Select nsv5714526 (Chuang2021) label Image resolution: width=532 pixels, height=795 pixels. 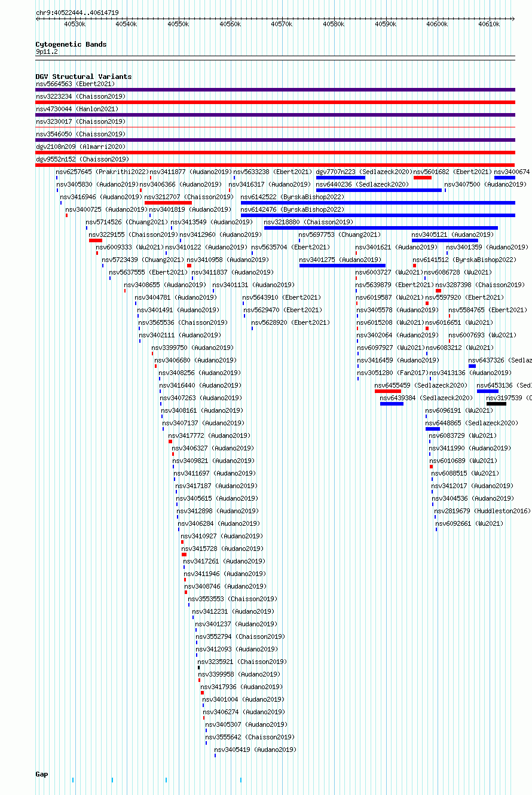[x=127, y=223]
